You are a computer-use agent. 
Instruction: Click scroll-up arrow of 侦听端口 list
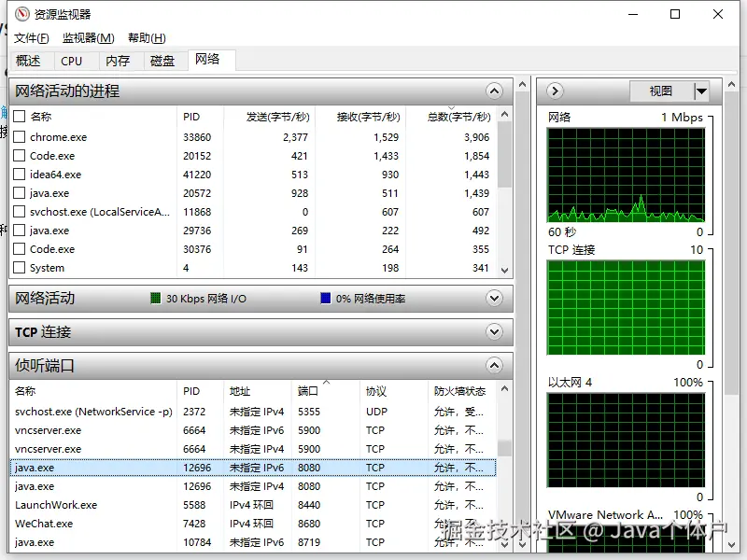click(505, 388)
